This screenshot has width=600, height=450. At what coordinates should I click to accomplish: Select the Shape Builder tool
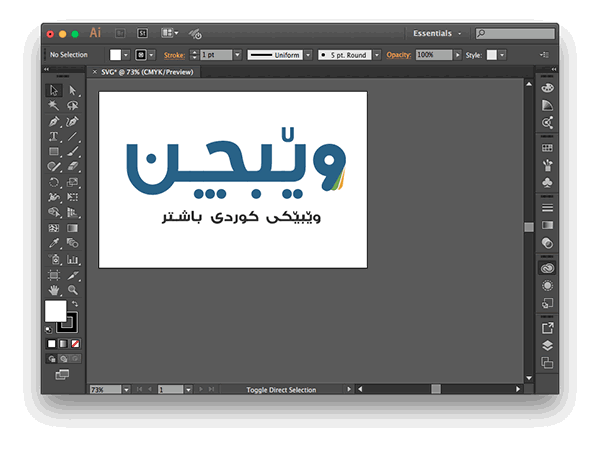(54, 212)
